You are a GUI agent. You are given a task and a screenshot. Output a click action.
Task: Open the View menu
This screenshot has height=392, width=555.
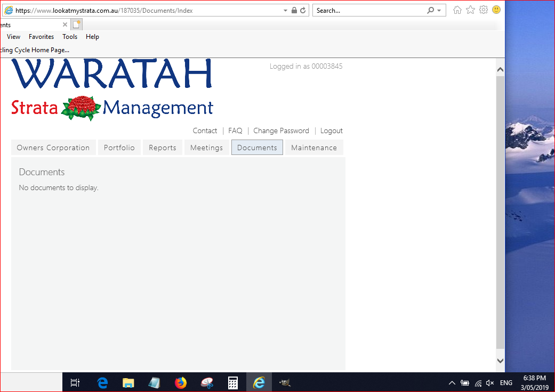coord(13,37)
